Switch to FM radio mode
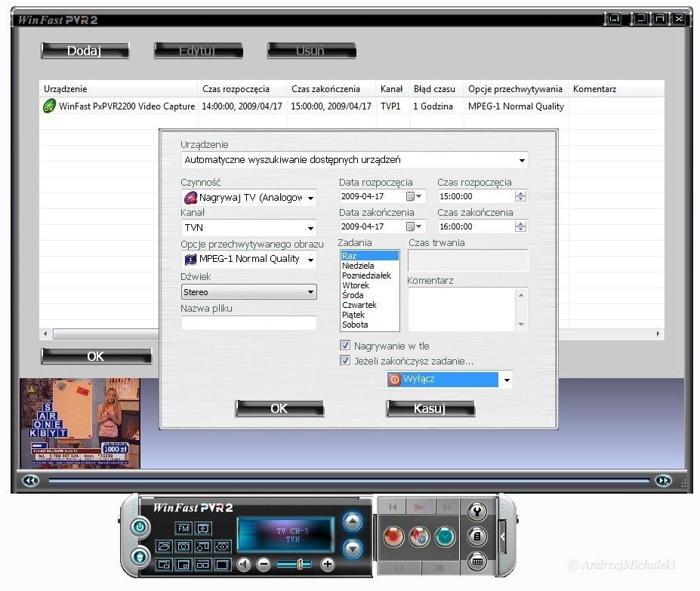Image resolution: width=700 pixels, height=591 pixels. click(x=183, y=528)
